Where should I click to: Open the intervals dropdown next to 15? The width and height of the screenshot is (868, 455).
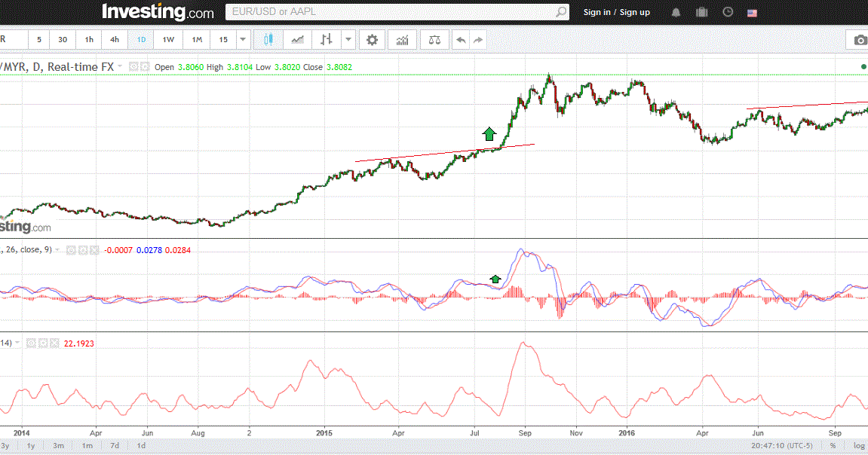coord(242,39)
